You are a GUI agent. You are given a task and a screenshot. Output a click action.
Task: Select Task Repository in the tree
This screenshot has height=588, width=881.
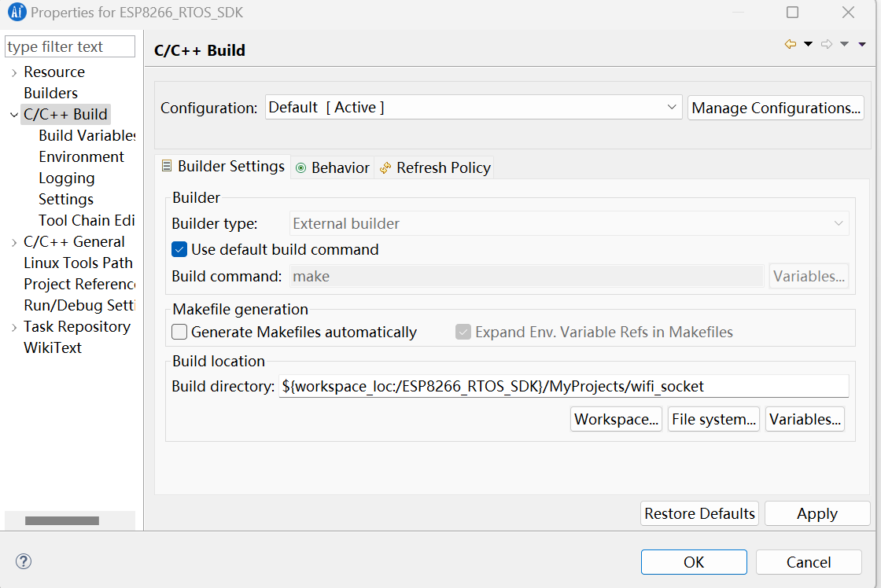(77, 327)
